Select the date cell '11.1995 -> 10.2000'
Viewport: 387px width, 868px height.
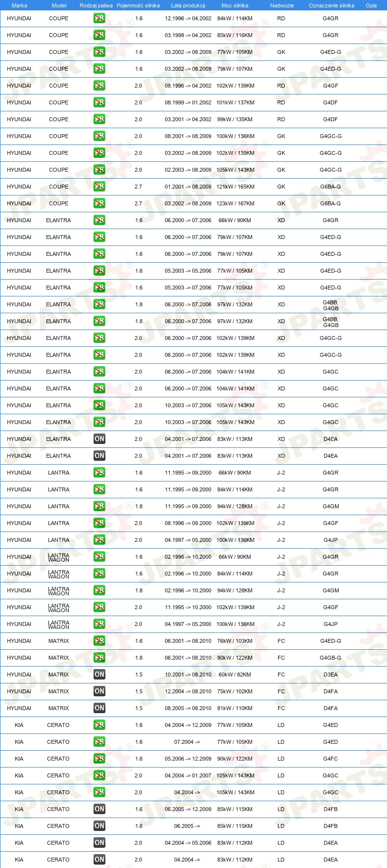pyautogui.click(x=188, y=607)
